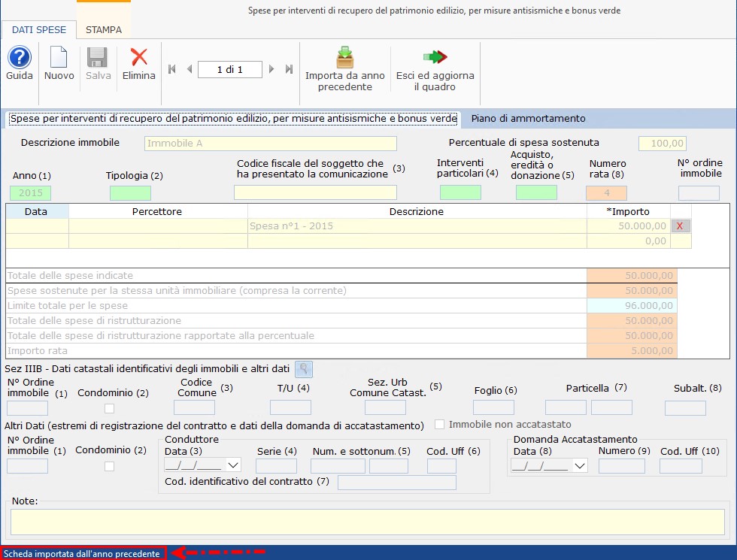The image size is (737, 560).
Task: Check Immobile non accatastato
Action: pos(439,424)
